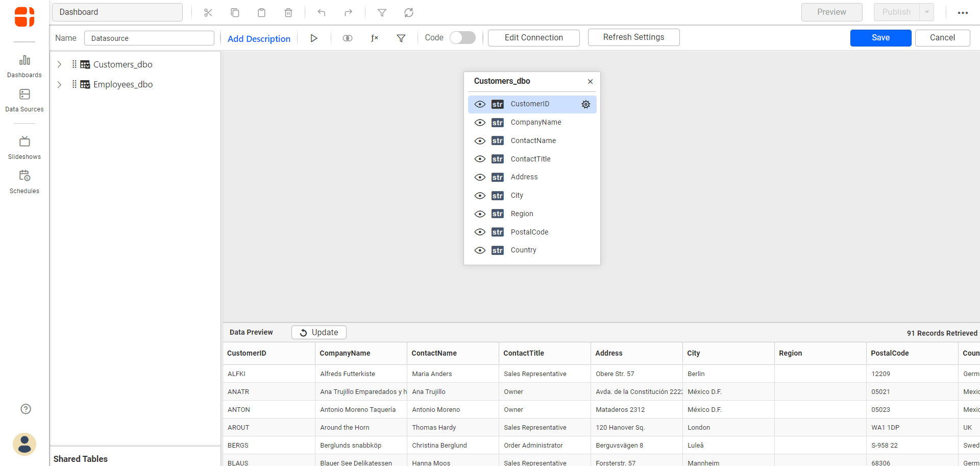Hide the CompanyName field

(x=480, y=123)
